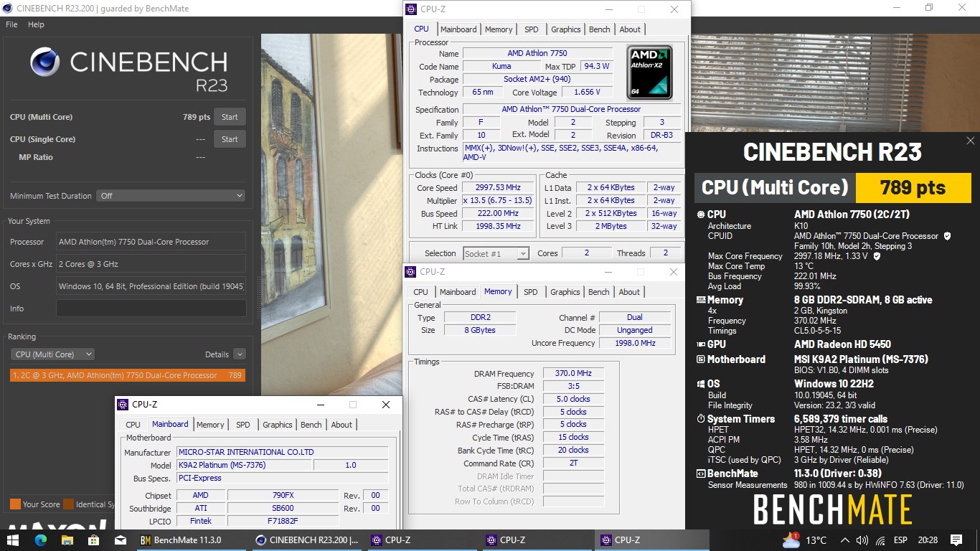Click the CPU chip icon in BenchMate panel
Image resolution: width=980 pixels, height=551 pixels.
click(x=700, y=215)
